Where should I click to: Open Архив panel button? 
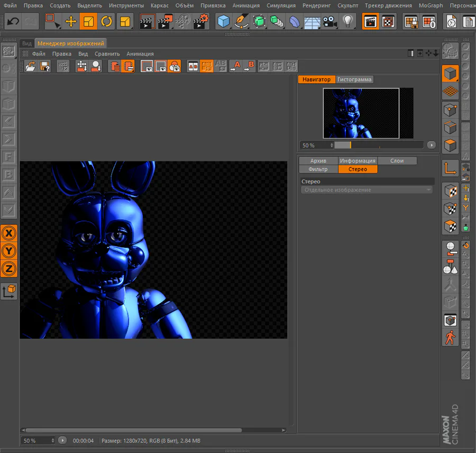(318, 161)
